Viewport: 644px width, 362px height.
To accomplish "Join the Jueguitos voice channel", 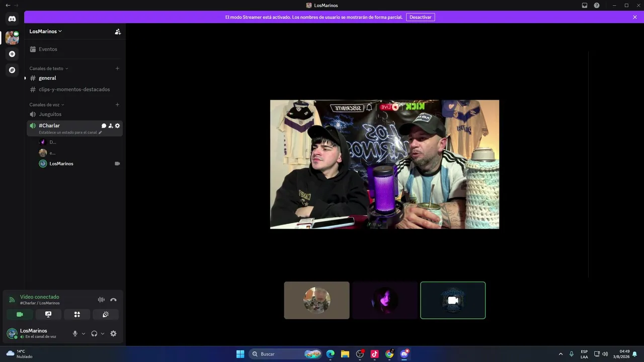I will 74,114.
